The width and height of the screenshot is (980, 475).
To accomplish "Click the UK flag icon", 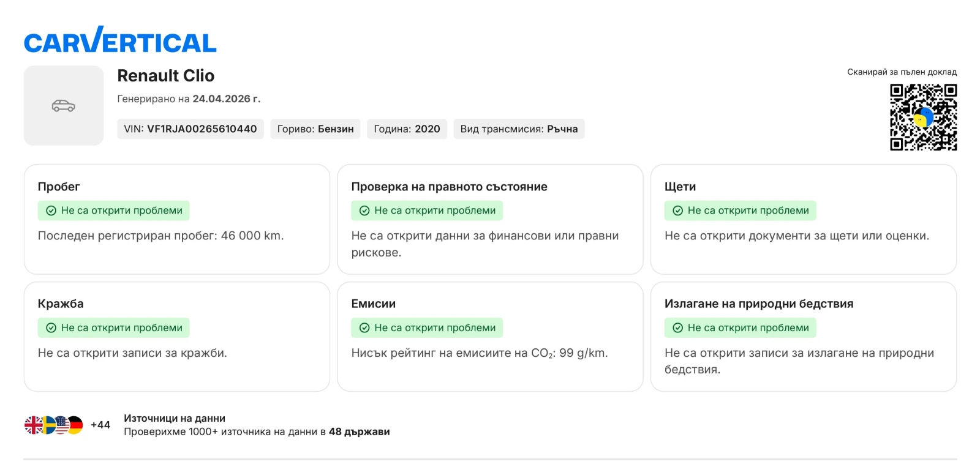I will (33, 425).
